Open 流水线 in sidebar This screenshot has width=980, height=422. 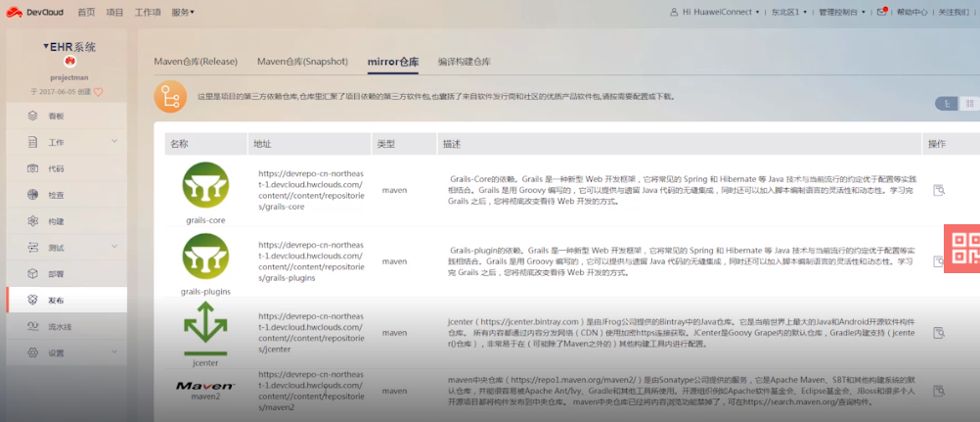[x=67, y=326]
